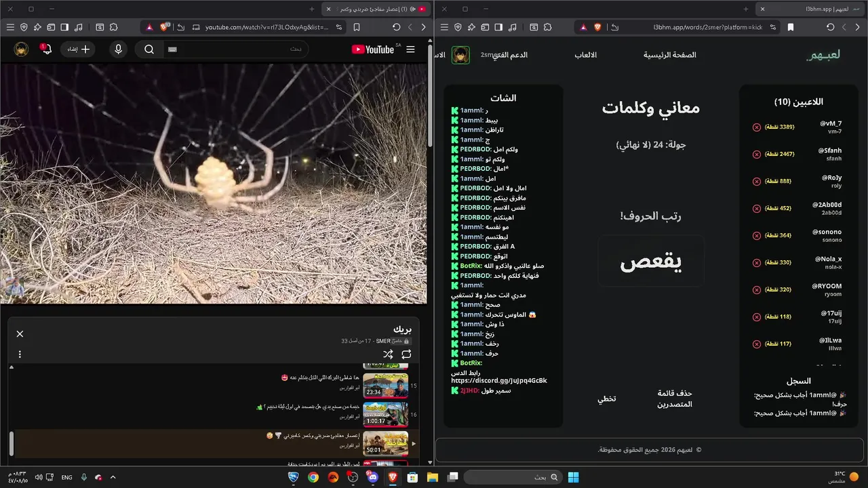
Task: Remove player @17uij from the list
Action: coord(757,317)
